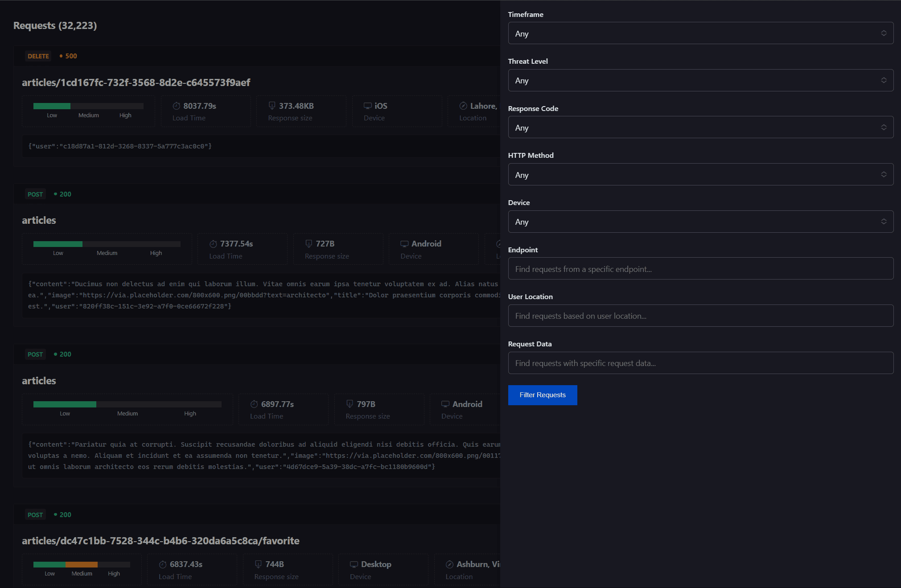Image resolution: width=901 pixels, height=588 pixels.
Task: Expand the HTTP Method selector
Action: (x=700, y=174)
